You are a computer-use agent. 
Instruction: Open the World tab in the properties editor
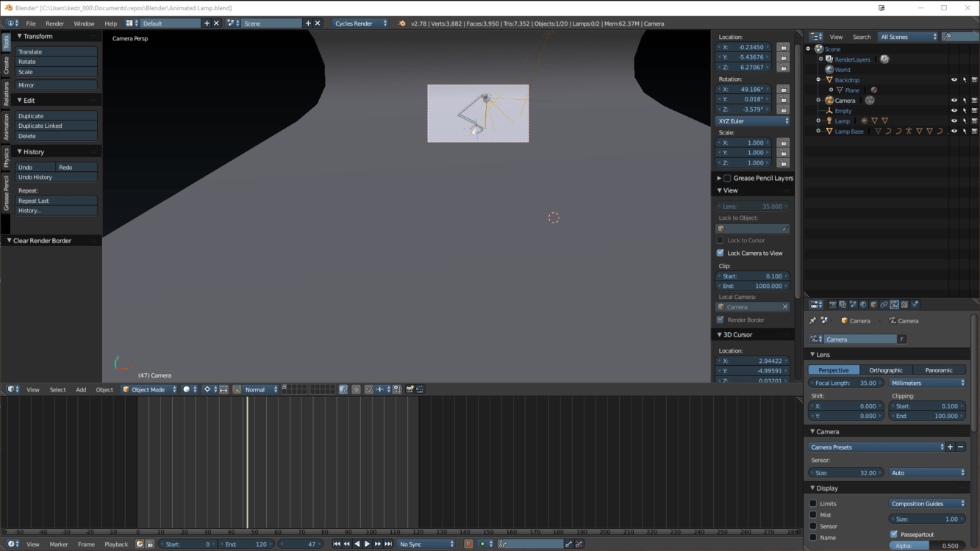coord(864,305)
